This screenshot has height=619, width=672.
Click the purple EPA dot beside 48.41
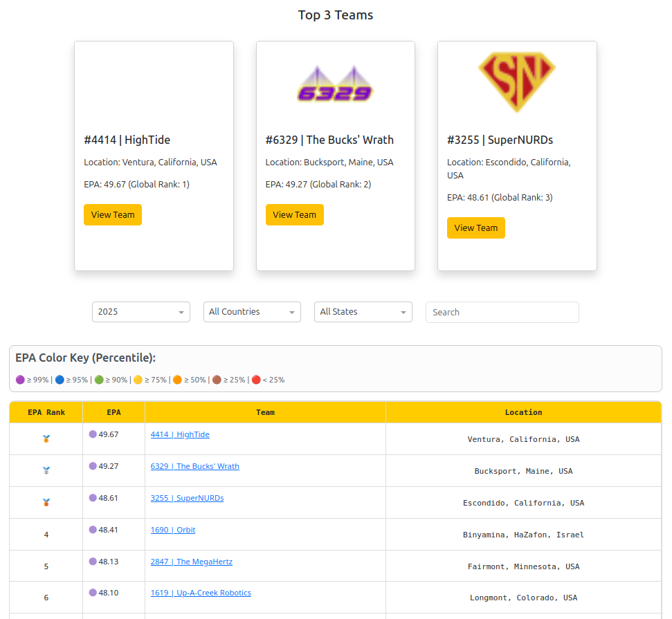tap(93, 530)
